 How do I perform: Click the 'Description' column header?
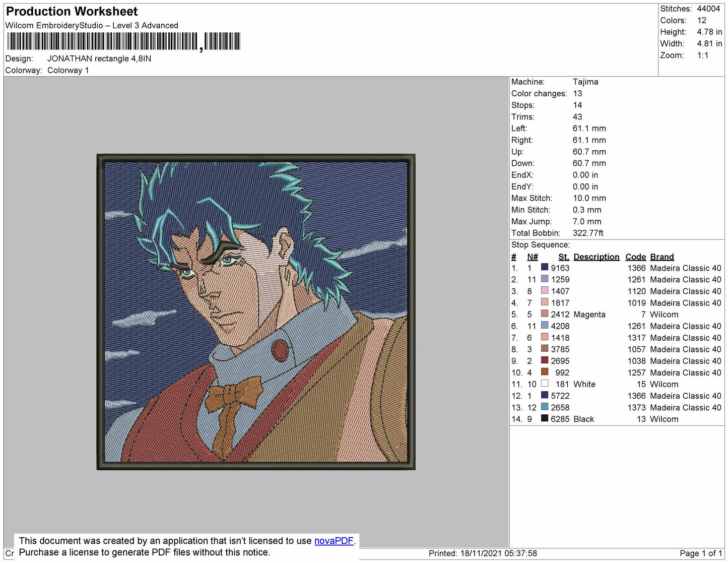point(597,257)
